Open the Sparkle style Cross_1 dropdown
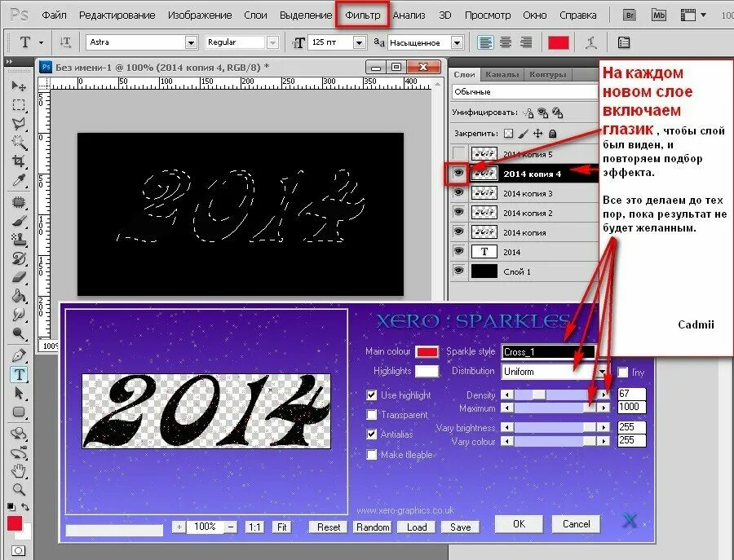This screenshot has width=734, height=560. (549, 352)
